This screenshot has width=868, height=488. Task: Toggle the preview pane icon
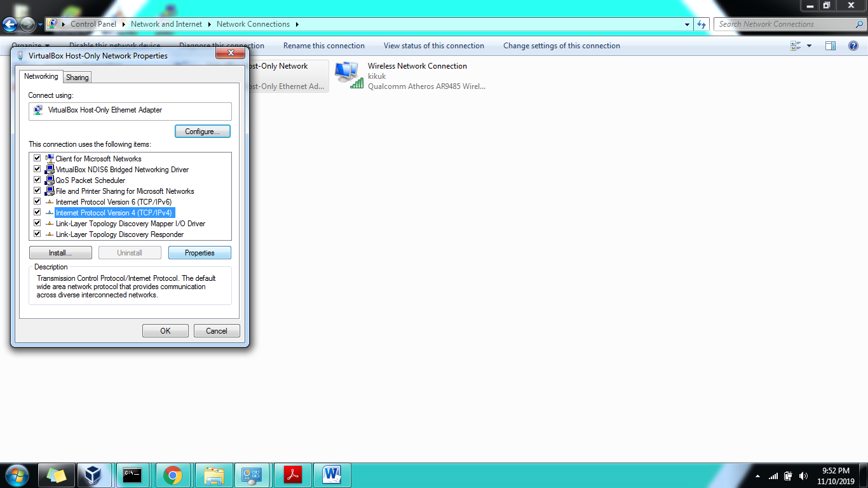(830, 46)
